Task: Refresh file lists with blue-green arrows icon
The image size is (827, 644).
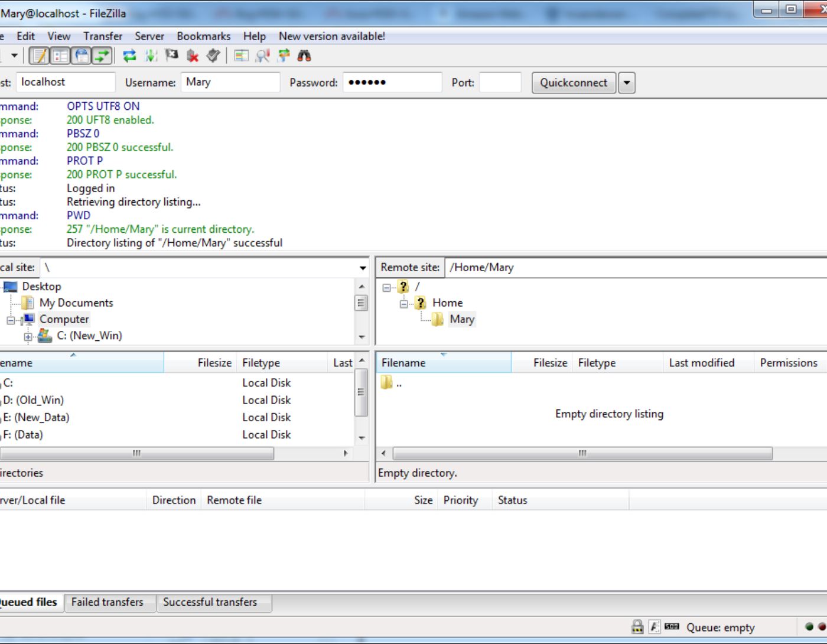Action: point(129,56)
